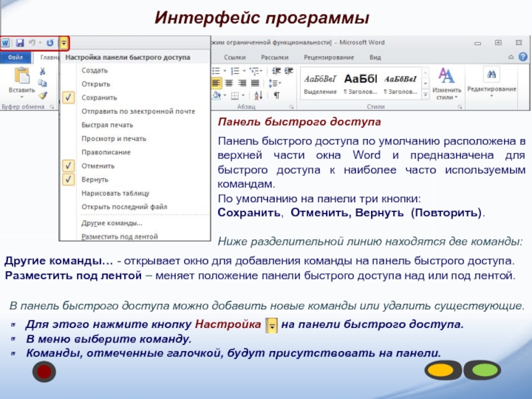Click the Save icon in Quick Access Toolbar

pos(20,43)
